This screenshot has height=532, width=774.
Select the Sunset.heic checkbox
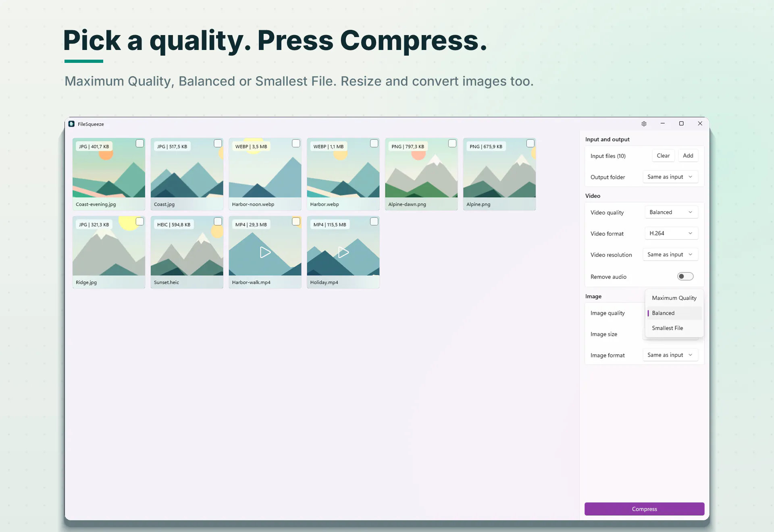218,221
